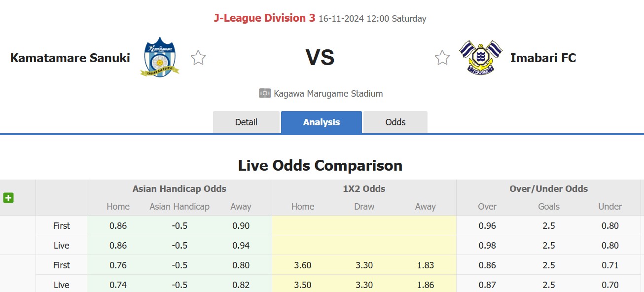Switch to the Odds tab
The image size is (644, 292).
395,122
